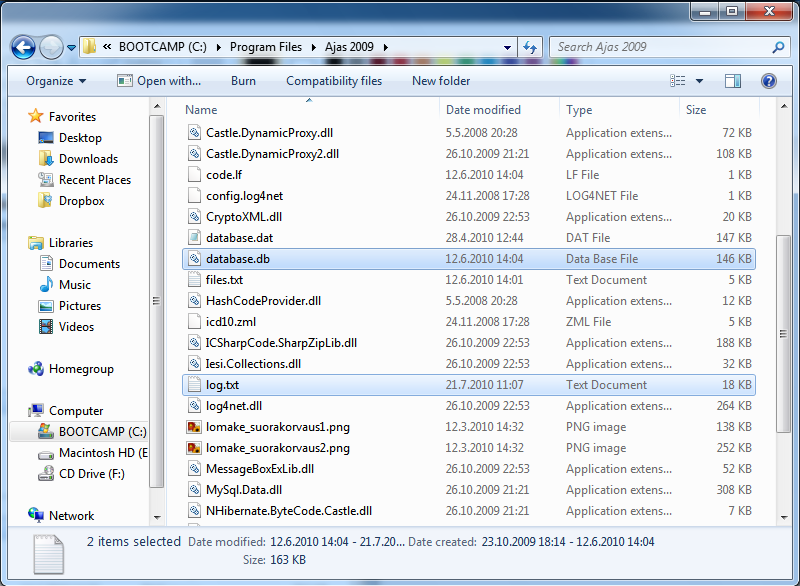Select the file database.dat
800x586 pixels.
coord(469,238)
